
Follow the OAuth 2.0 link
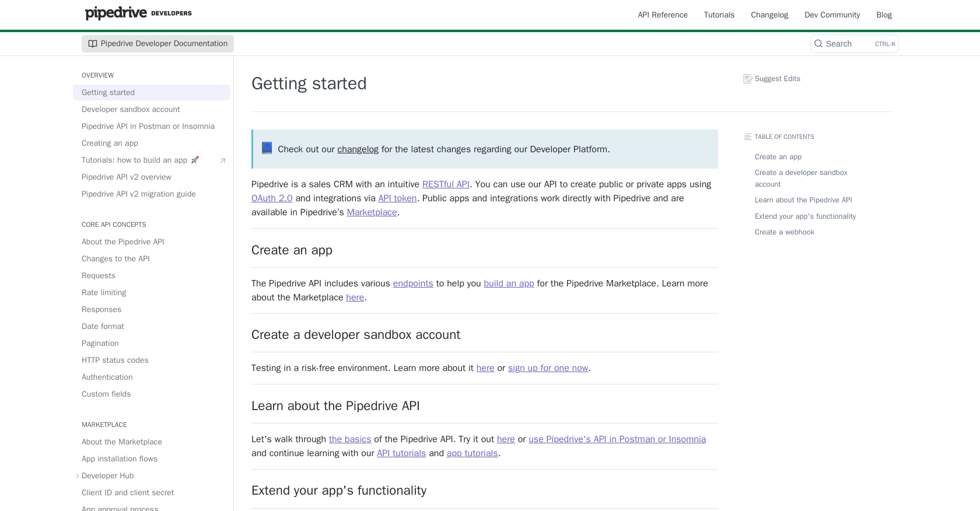tap(272, 198)
